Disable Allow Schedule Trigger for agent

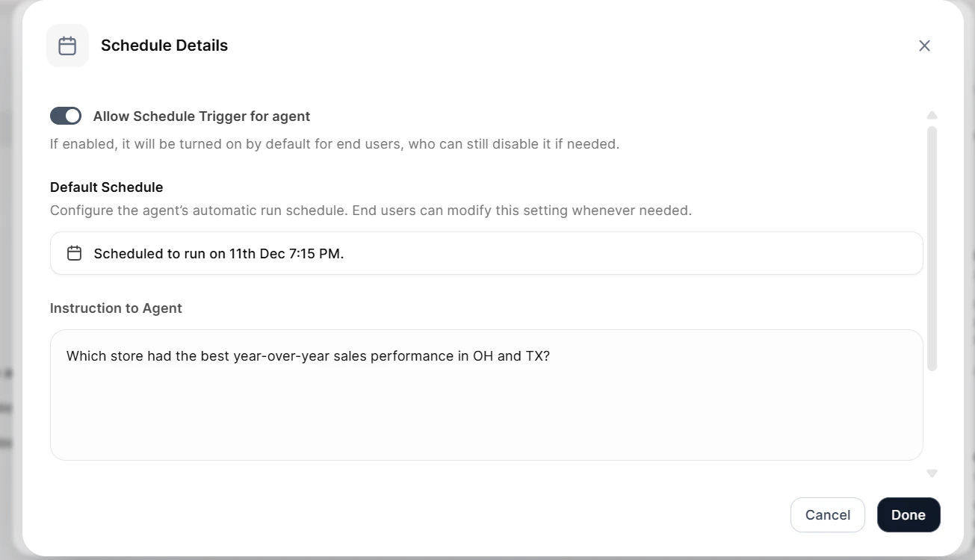66,116
